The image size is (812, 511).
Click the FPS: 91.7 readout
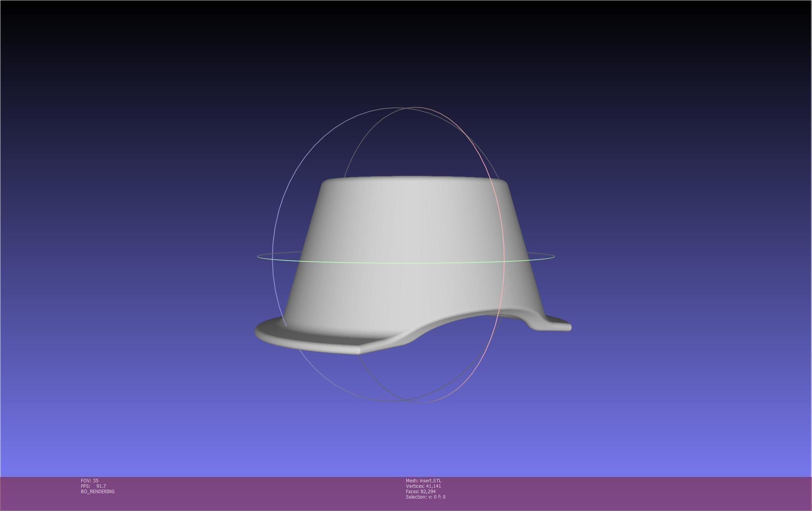(x=93, y=486)
